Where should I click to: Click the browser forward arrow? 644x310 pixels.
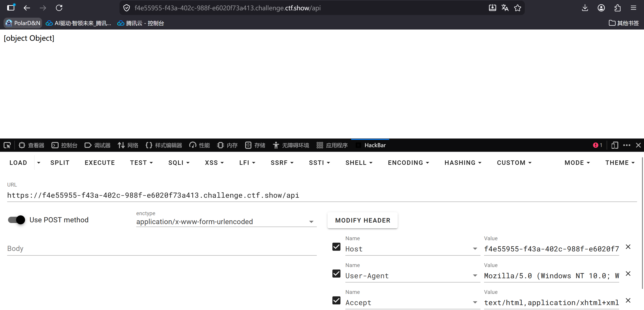click(x=43, y=8)
